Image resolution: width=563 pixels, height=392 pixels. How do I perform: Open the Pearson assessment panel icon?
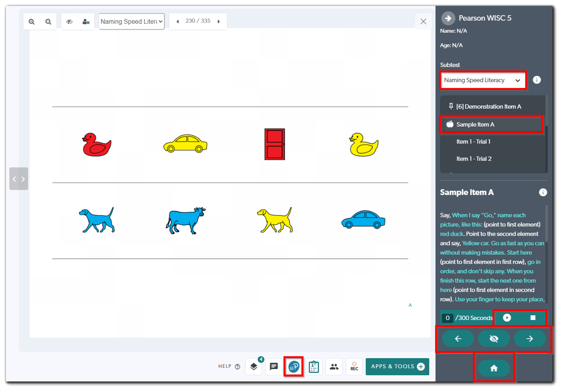point(293,366)
